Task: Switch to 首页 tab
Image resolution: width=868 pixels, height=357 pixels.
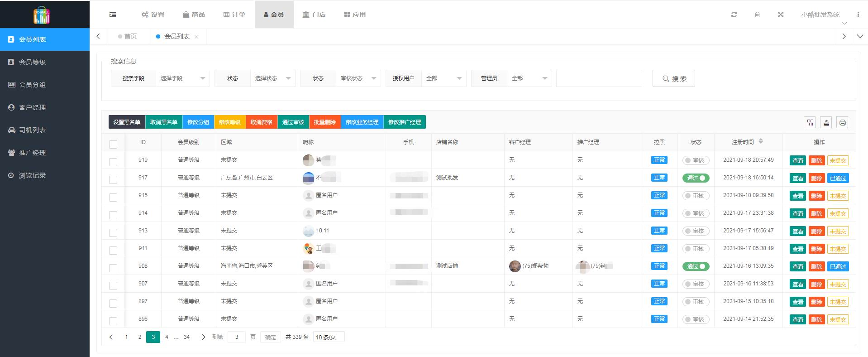Action: [x=128, y=36]
